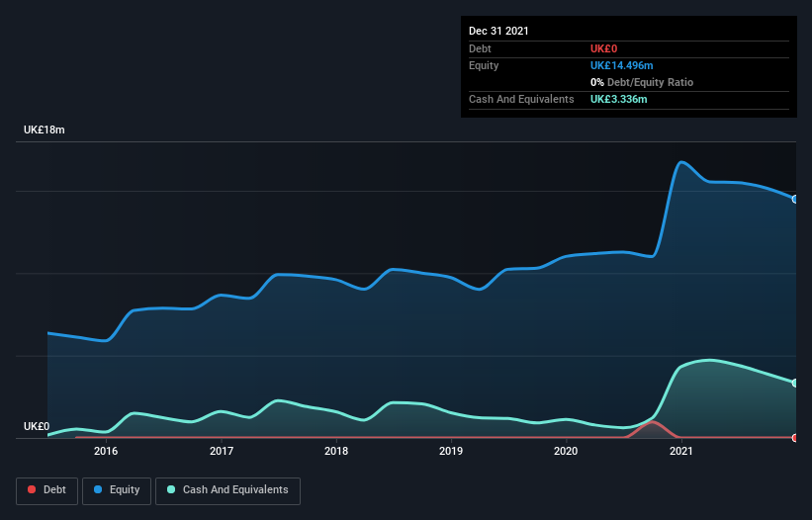Click the 2020 x-axis label
Screen dimensions: 812x520
(566, 451)
